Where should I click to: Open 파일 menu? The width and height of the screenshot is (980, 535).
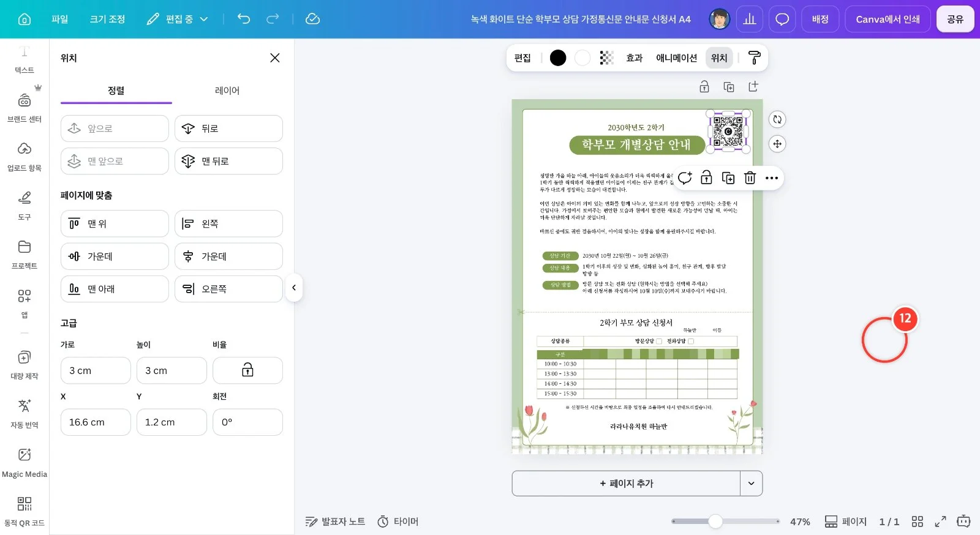click(x=60, y=19)
